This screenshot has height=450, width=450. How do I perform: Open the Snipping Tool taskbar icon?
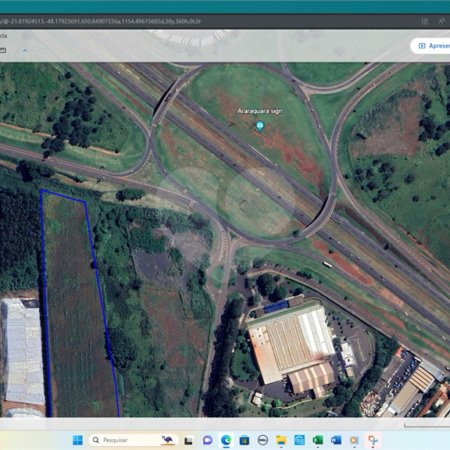373,440
